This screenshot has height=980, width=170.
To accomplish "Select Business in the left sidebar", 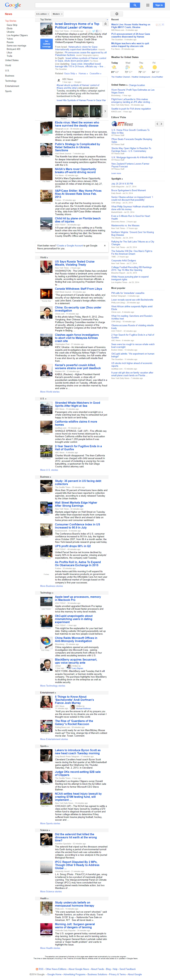I will click(x=9, y=76).
